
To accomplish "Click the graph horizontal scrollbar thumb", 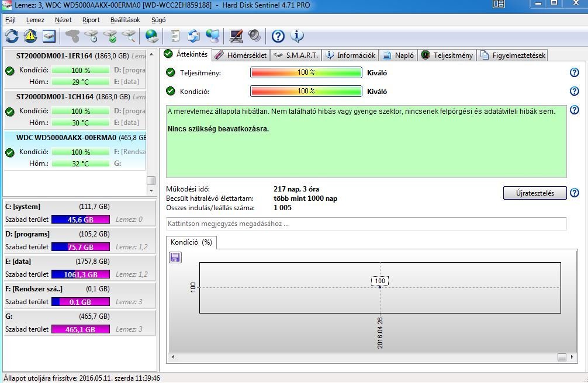I will [x=562, y=357].
